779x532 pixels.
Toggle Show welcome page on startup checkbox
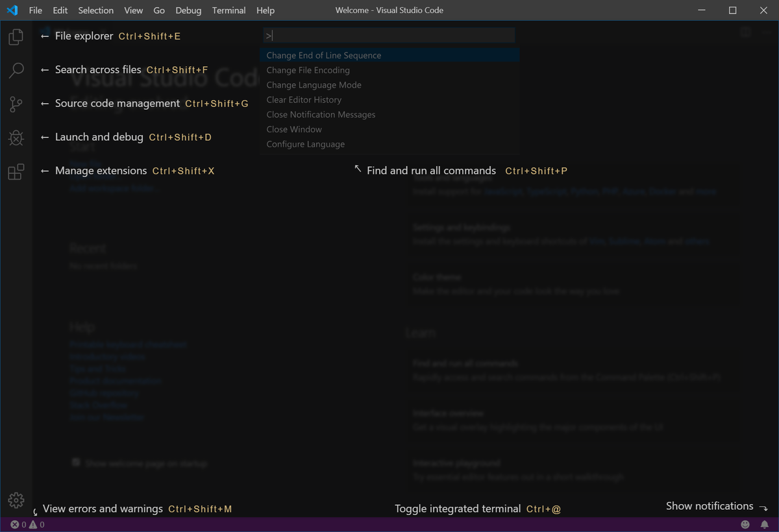click(x=76, y=463)
